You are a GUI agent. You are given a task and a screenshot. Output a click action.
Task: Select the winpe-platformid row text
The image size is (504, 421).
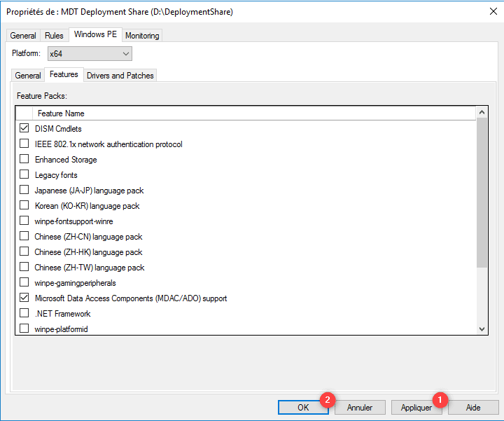[61, 329]
